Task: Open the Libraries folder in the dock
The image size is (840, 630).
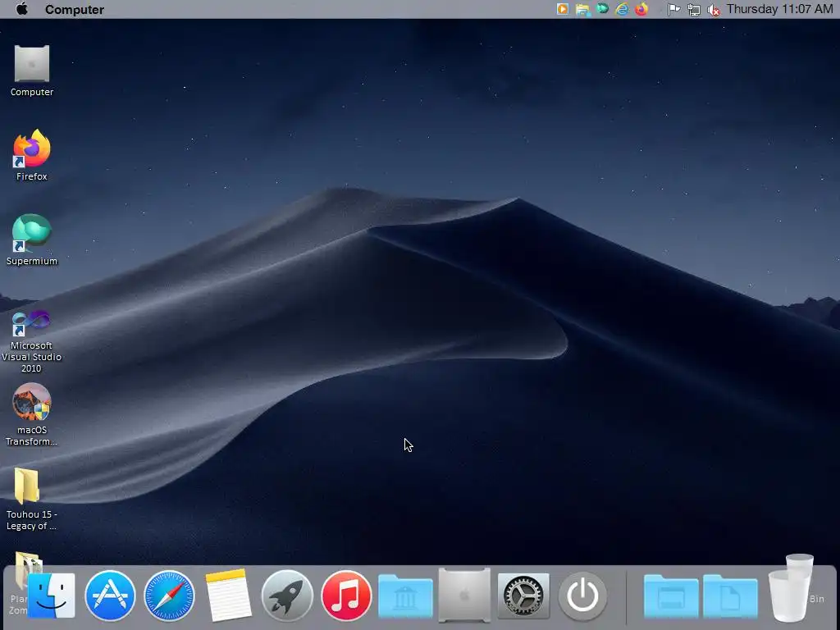Action: click(x=405, y=596)
